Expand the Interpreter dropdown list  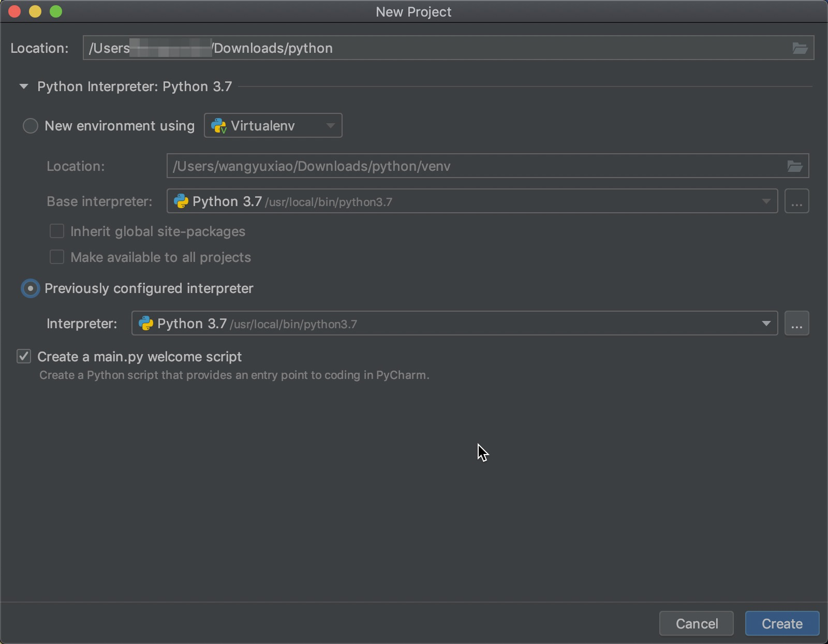(x=766, y=323)
